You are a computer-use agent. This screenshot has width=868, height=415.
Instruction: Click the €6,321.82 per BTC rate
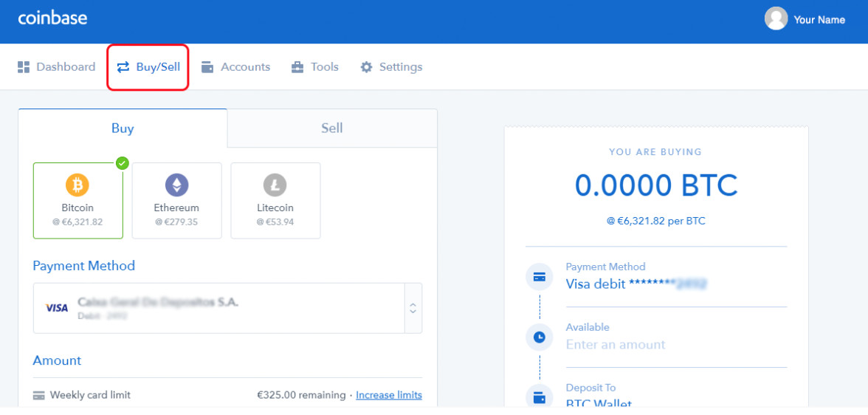click(x=656, y=221)
